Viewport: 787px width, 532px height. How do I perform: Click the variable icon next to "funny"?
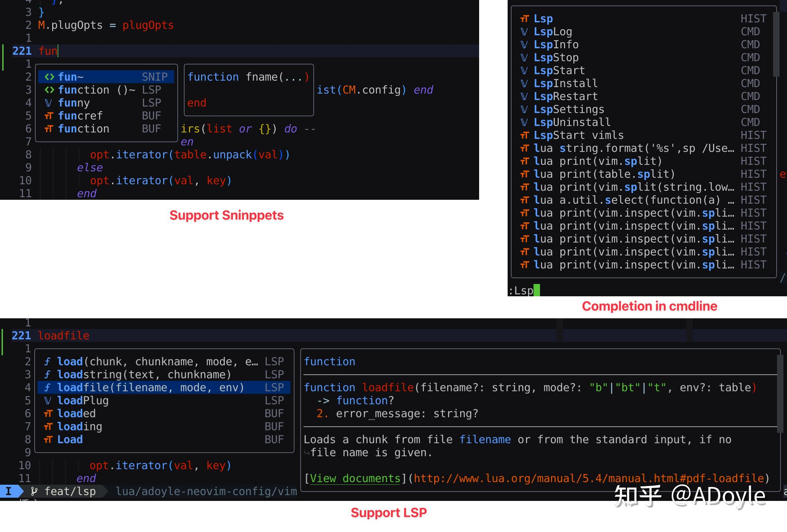click(x=49, y=103)
